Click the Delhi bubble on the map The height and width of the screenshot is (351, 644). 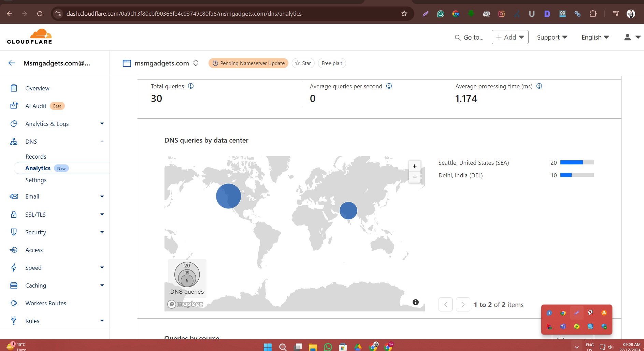click(x=348, y=210)
